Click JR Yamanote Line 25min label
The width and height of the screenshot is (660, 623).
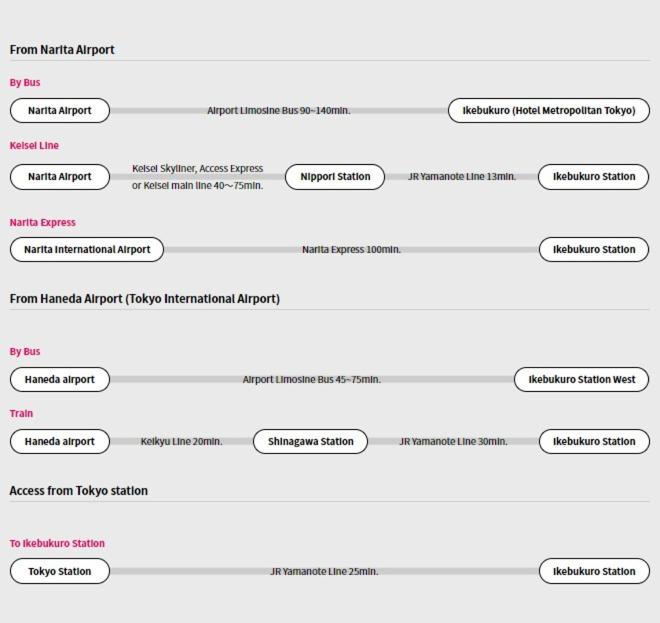tap(324, 572)
